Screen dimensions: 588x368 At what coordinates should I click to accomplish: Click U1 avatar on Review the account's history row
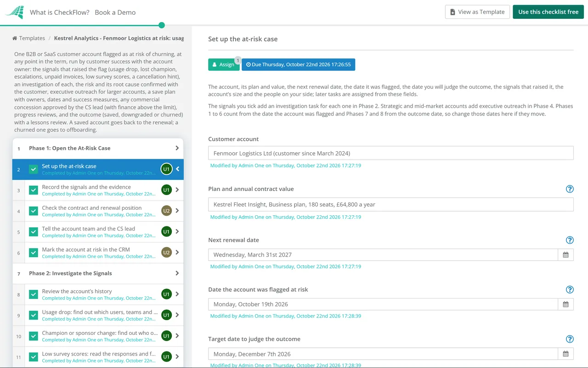[x=166, y=294]
